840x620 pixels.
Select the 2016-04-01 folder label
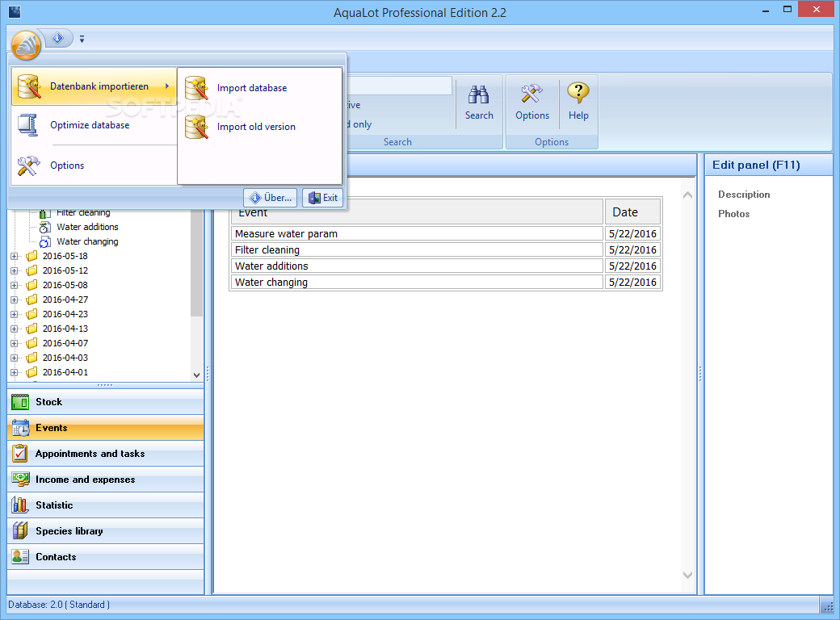65,372
